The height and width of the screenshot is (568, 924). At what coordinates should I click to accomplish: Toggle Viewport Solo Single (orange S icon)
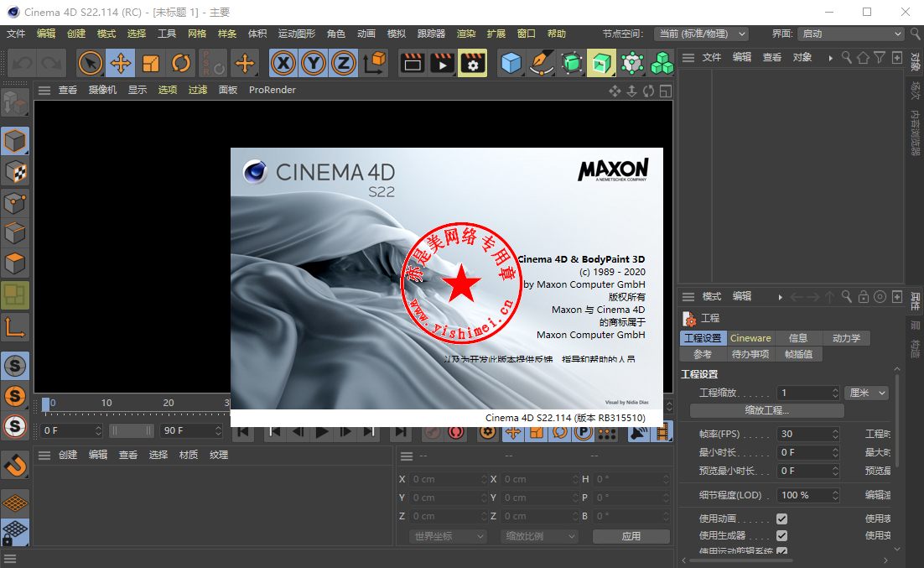(15, 396)
